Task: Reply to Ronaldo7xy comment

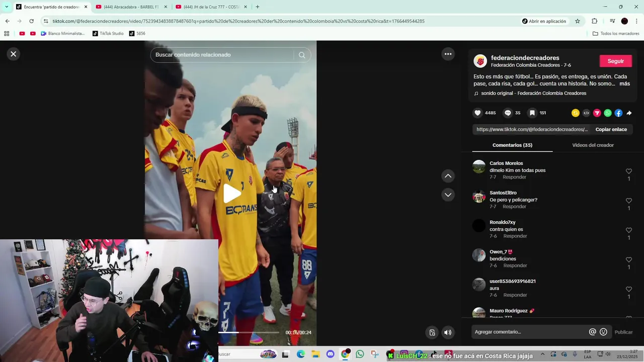Action: [515, 236]
